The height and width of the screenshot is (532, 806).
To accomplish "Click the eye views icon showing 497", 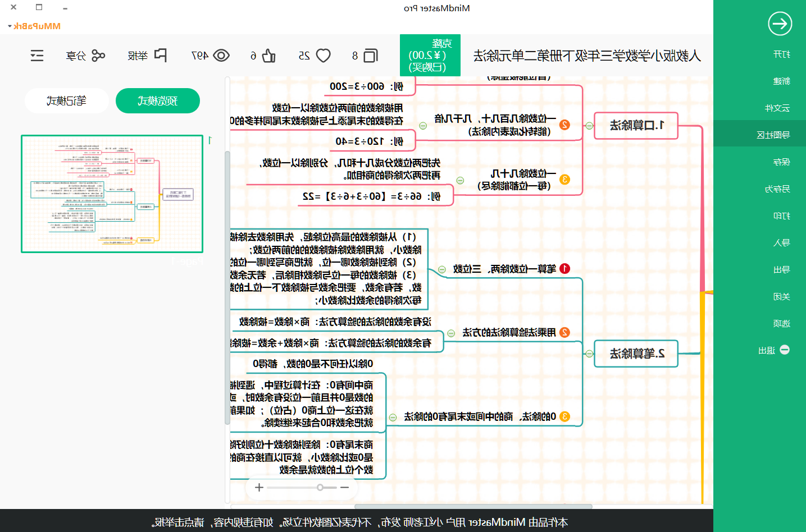I will tap(221, 55).
